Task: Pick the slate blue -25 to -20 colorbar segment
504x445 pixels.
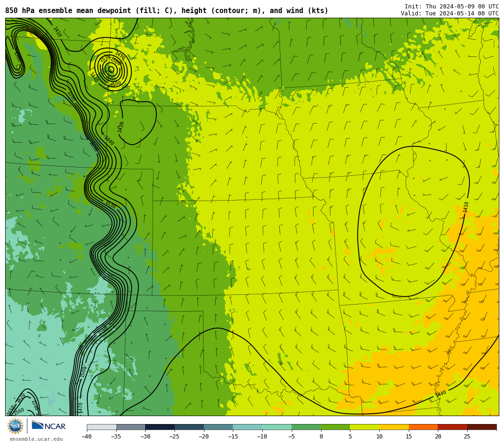Action: click(189, 427)
